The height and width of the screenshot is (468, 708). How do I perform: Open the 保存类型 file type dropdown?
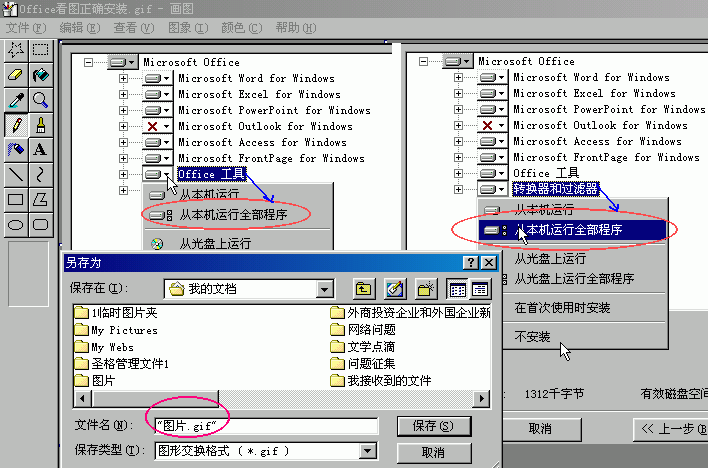368,451
